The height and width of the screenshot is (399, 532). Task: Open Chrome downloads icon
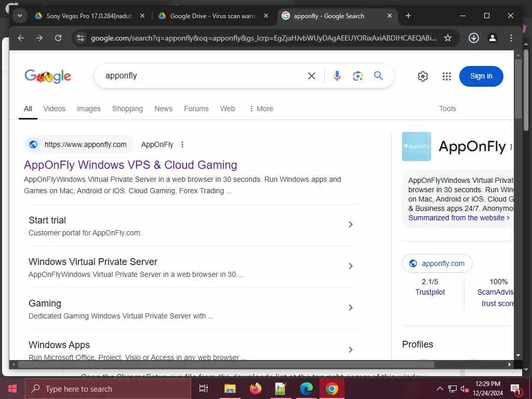[x=474, y=38]
